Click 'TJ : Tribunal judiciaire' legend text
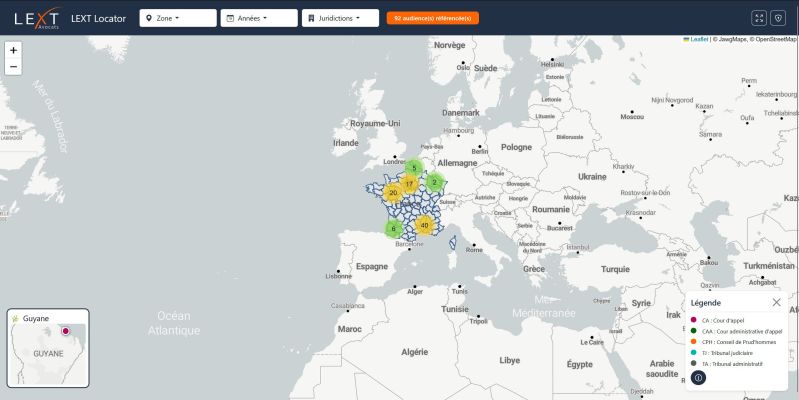The height and width of the screenshot is (400, 799). click(x=728, y=353)
